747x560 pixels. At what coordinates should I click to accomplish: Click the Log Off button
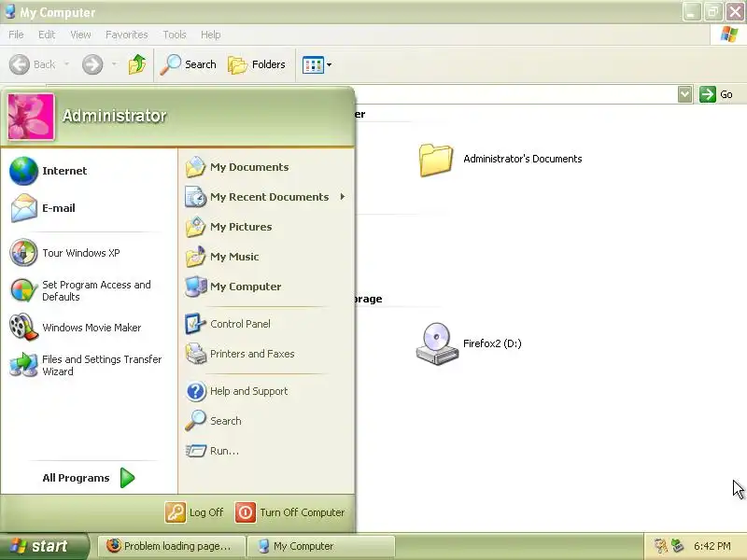click(195, 512)
